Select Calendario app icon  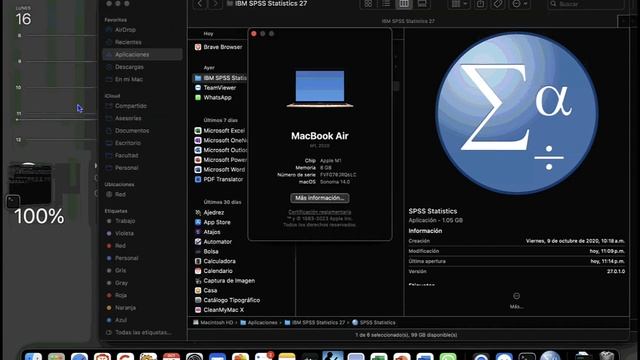(198, 271)
